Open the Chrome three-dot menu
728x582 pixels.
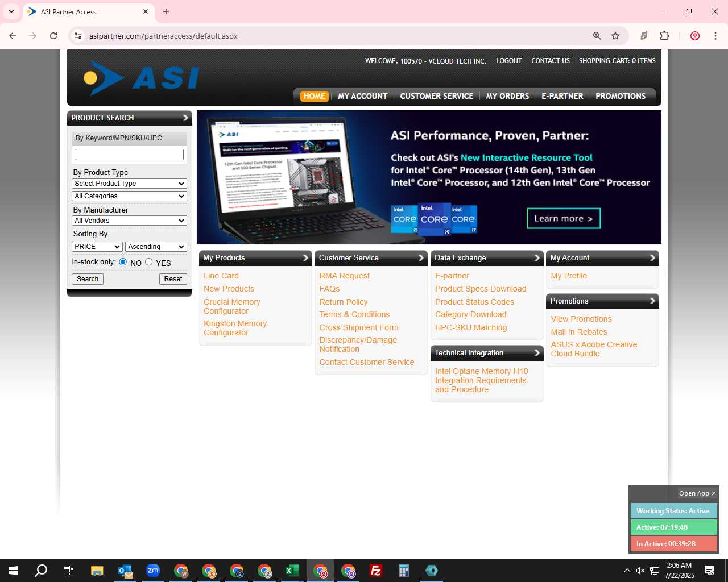point(715,36)
